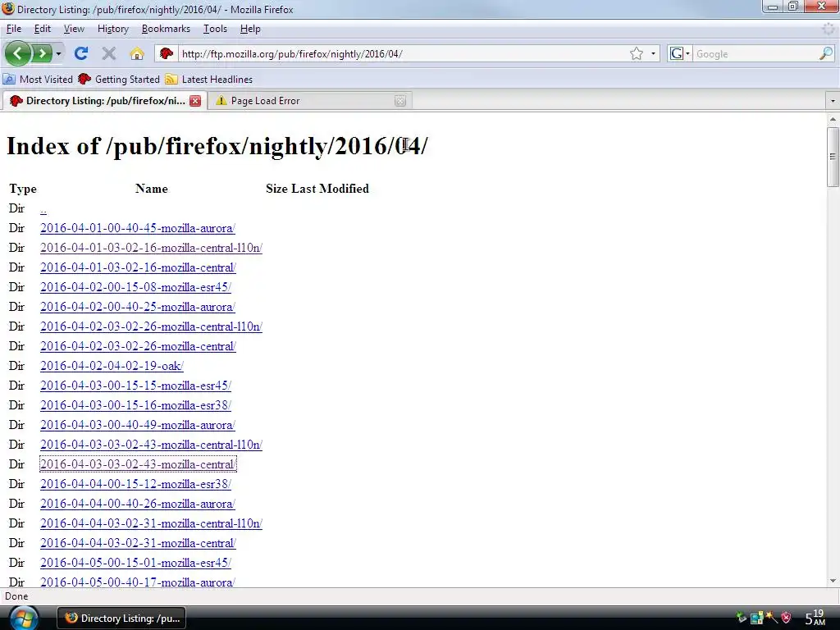This screenshot has width=840, height=630.
Task: Open the list all tabs dropdown
Action: tap(833, 101)
